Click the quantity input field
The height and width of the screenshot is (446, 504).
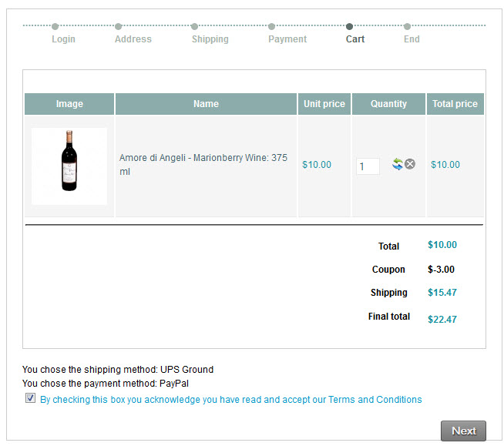coord(368,166)
